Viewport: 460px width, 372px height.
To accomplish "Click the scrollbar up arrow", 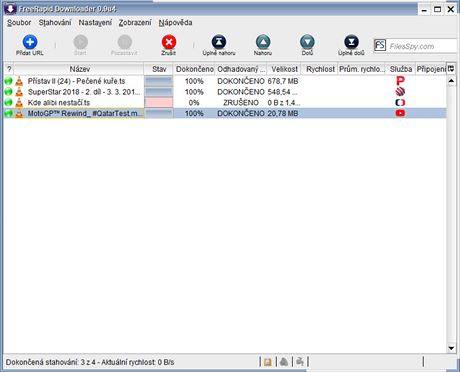I will [x=451, y=81].
